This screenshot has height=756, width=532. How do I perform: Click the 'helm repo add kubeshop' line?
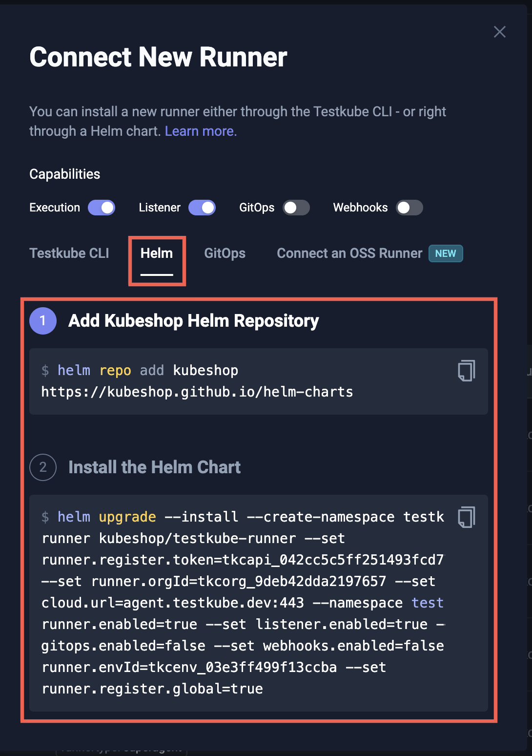[140, 370]
